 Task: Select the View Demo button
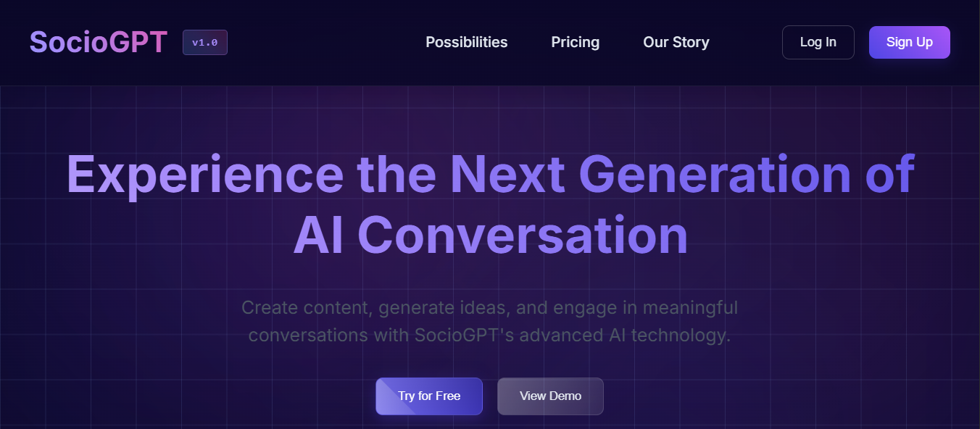click(550, 396)
